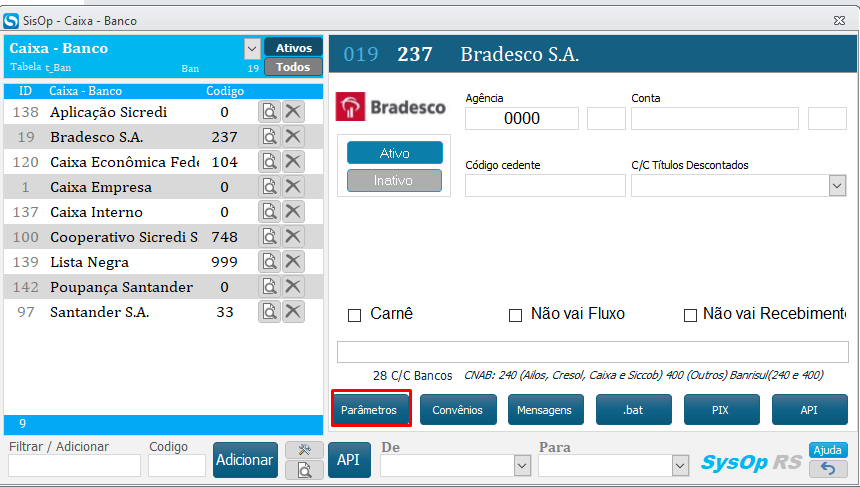Viewport: 860px width, 487px height.
Task: Tick the Carnê checkbox
Action: click(x=354, y=315)
